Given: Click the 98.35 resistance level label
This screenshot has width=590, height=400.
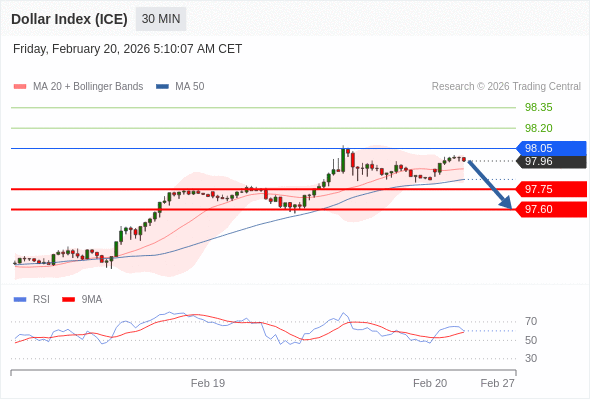Looking at the screenshot, I should [538, 107].
